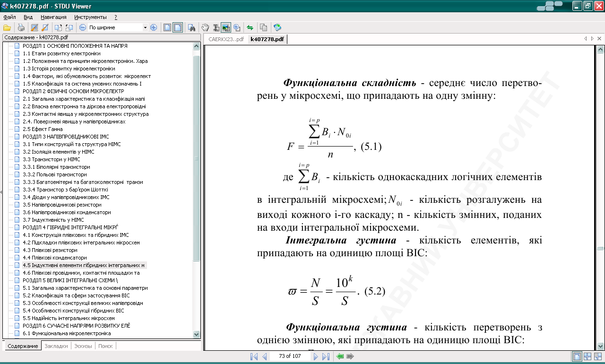Open contents entry '1.3 Історія розвитку мікроелектроніки'
Image resolution: width=605 pixels, height=364 pixels.
pos(69,69)
